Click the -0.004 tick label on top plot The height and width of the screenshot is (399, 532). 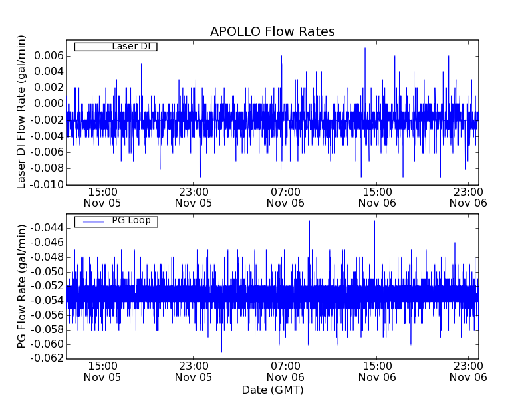tap(47, 136)
